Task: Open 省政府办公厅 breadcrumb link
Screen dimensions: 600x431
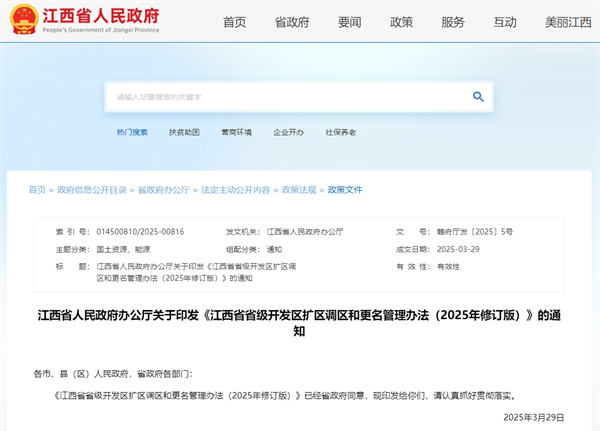Action: tap(164, 190)
